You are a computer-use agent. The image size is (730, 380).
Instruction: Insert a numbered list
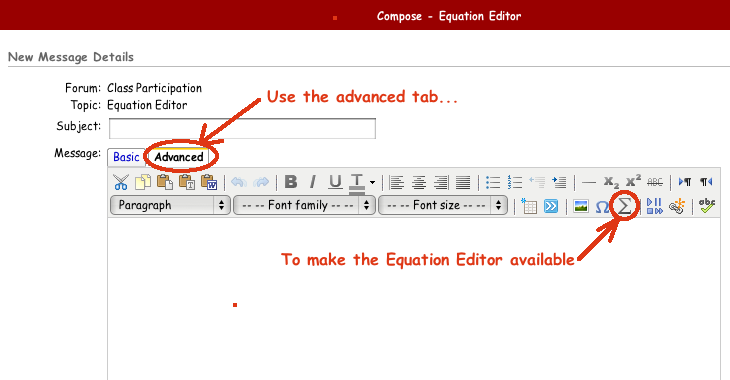click(x=515, y=182)
